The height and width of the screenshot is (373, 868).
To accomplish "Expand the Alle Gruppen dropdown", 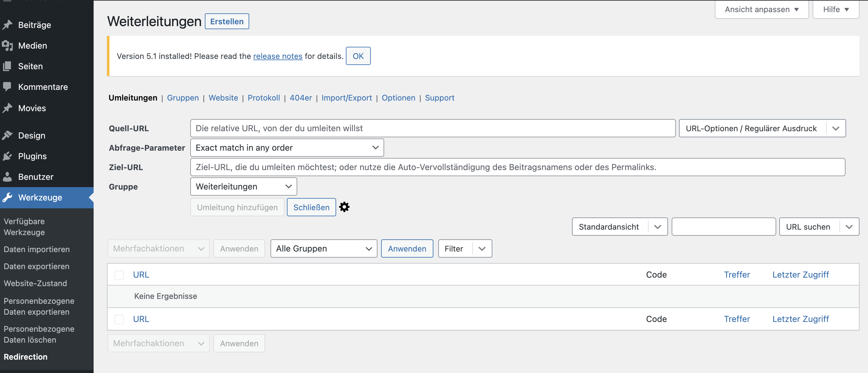I will pyautogui.click(x=323, y=249).
